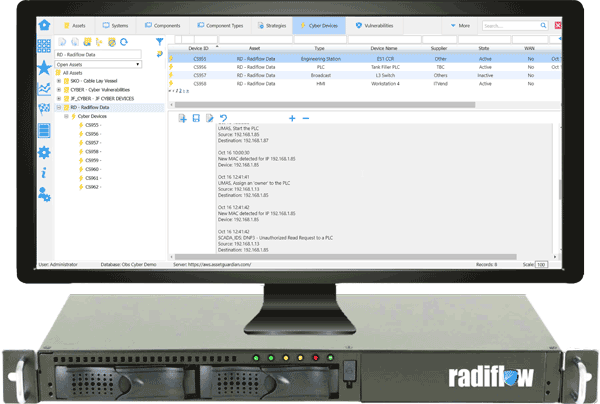Click the plus icon above log panel

coord(292,118)
